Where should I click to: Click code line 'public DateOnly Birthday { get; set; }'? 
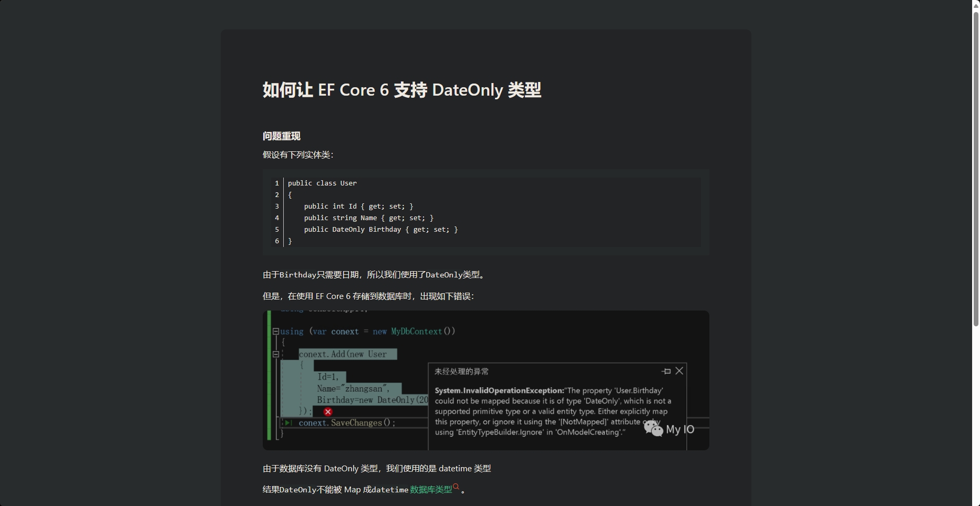[380, 230]
